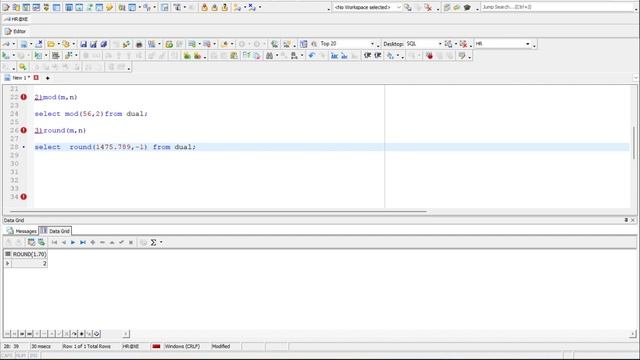Expand the sigma totals dropdown arrow
Viewport: 640px width, 360px height.
(161, 242)
